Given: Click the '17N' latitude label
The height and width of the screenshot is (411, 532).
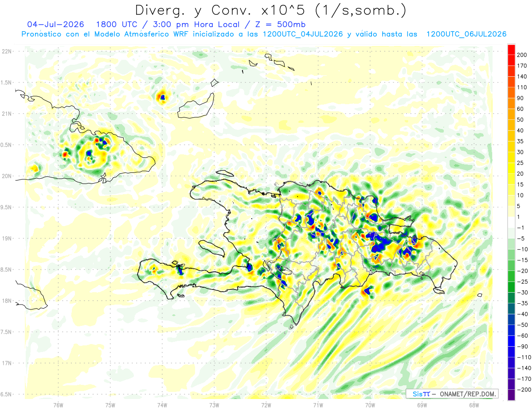Looking at the screenshot, I should [6, 363].
